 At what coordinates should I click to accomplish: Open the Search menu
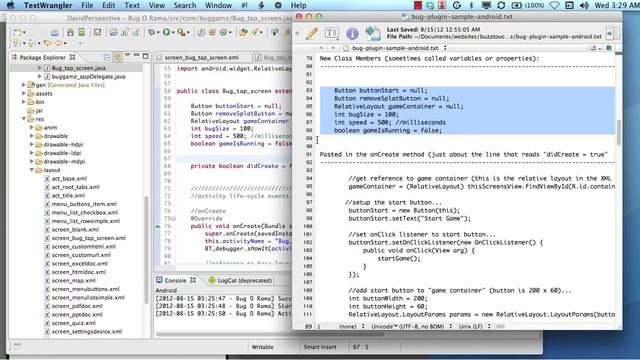185,5
